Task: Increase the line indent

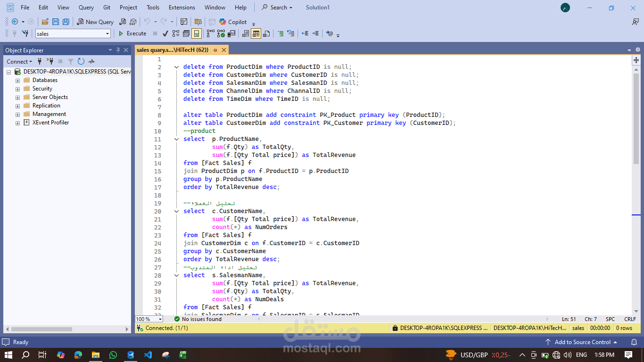Action: 315,33
